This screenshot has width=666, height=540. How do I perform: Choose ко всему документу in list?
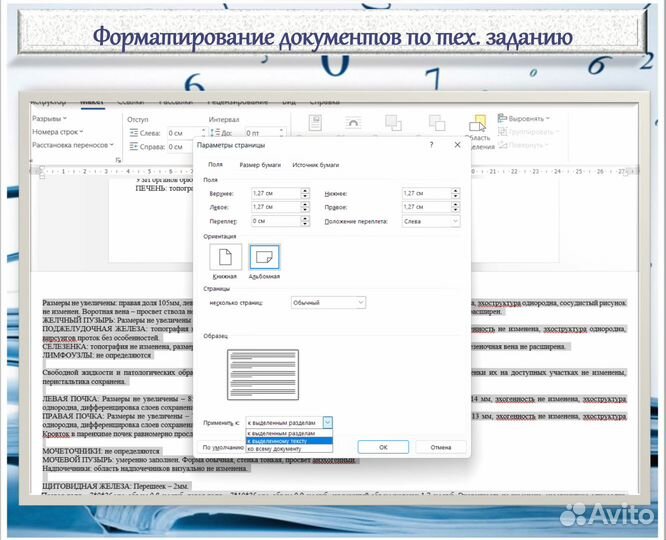(x=289, y=448)
